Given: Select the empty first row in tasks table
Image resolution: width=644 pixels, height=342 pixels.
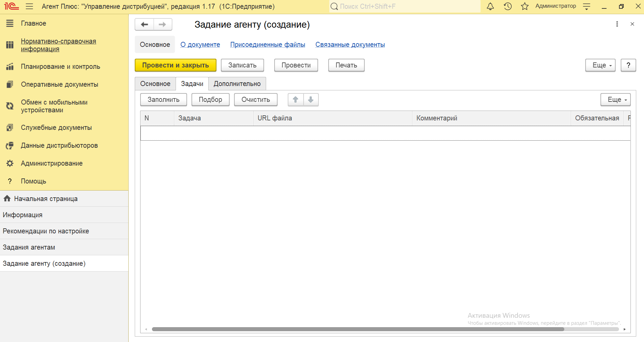Looking at the screenshot, I should (x=385, y=133).
